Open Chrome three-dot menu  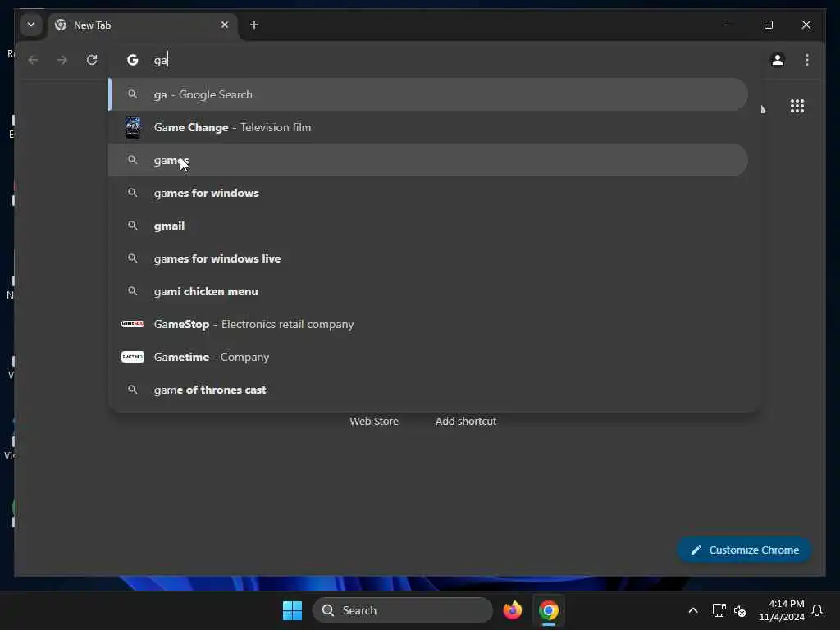point(807,60)
